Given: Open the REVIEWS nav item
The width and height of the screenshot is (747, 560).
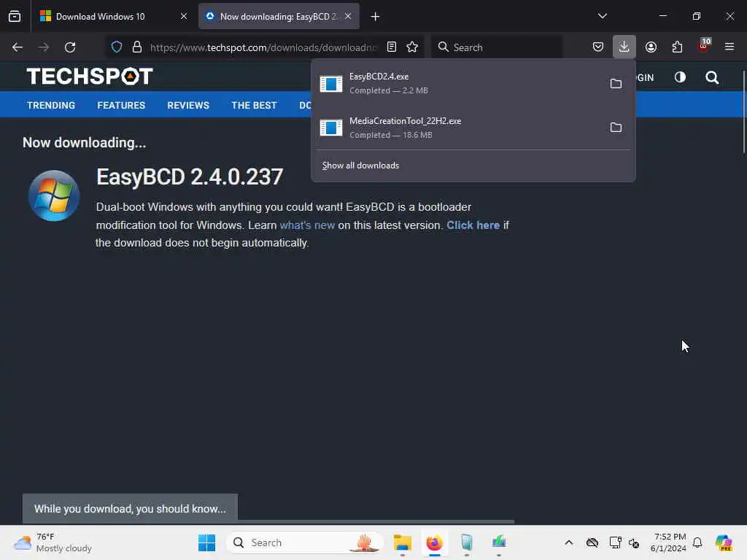Looking at the screenshot, I should pyautogui.click(x=188, y=105).
